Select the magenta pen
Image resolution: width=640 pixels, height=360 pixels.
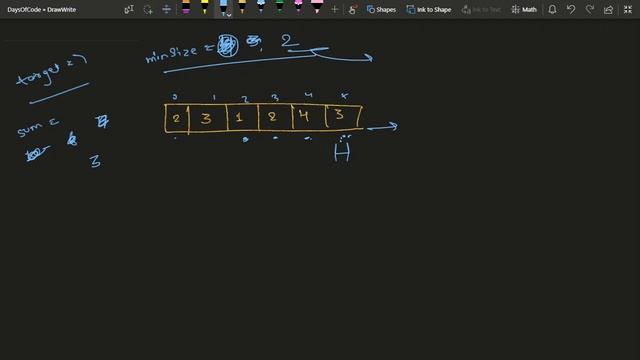[x=298, y=8]
